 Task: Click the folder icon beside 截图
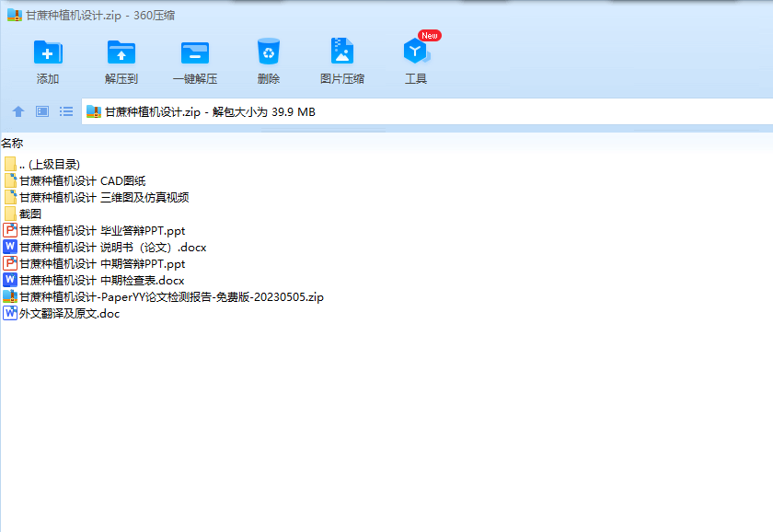tap(10, 214)
